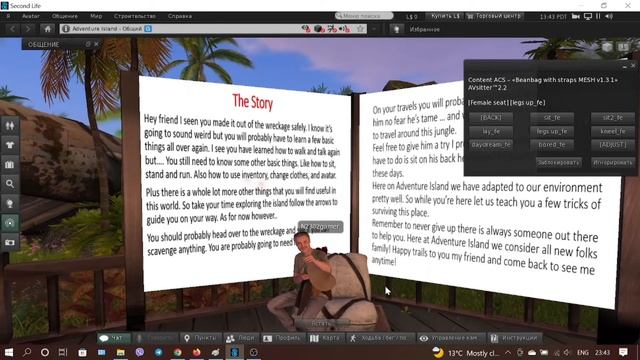Open the Справка menu
640x360 pixels.
180,16
